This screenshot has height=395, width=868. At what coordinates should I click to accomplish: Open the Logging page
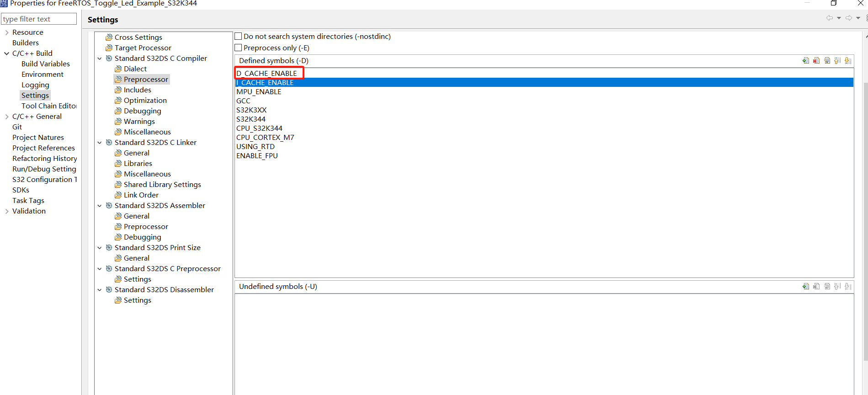35,85
